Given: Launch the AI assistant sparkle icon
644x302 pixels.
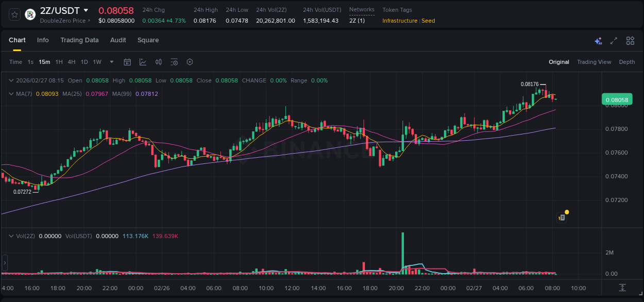Looking at the screenshot, I should pos(598,40).
